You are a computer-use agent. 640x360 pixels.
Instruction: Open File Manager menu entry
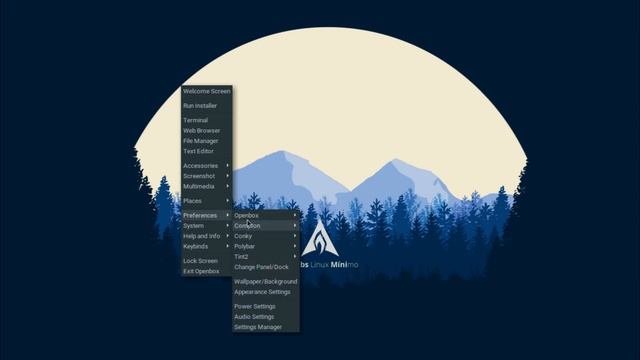[x=207, y=141]
